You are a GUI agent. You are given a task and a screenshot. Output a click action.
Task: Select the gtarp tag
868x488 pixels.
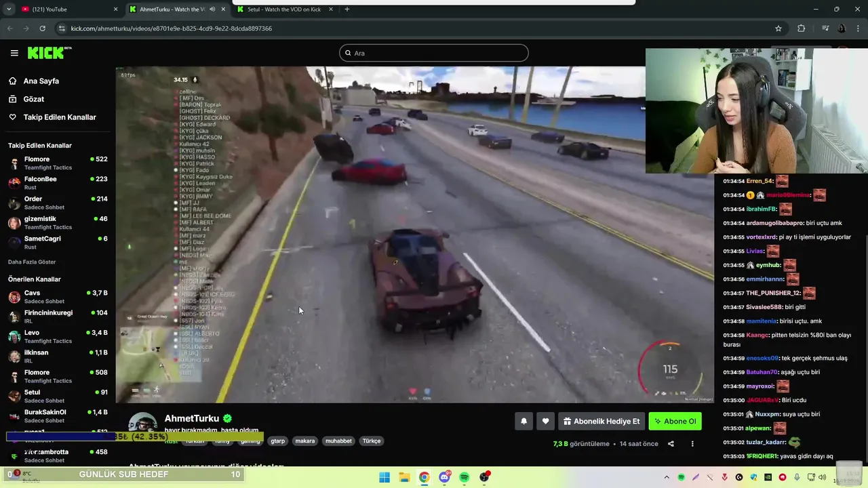[278, 441]
